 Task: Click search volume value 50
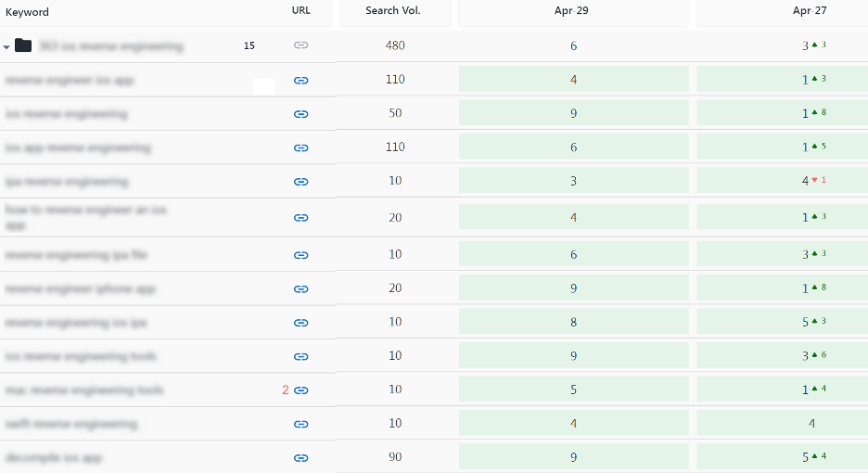pyautogui.click(x=395, y=113)
